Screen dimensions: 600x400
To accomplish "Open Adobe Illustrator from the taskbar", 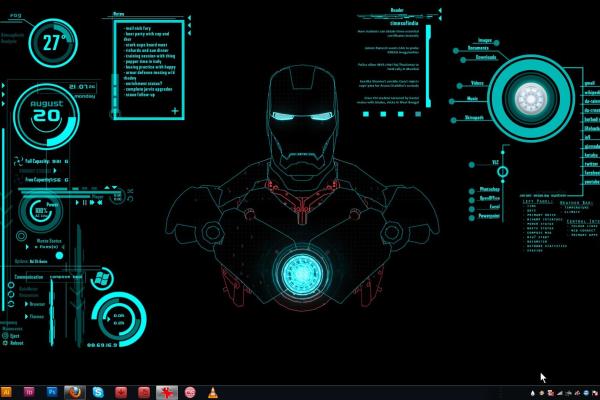I will pos(8,391).
